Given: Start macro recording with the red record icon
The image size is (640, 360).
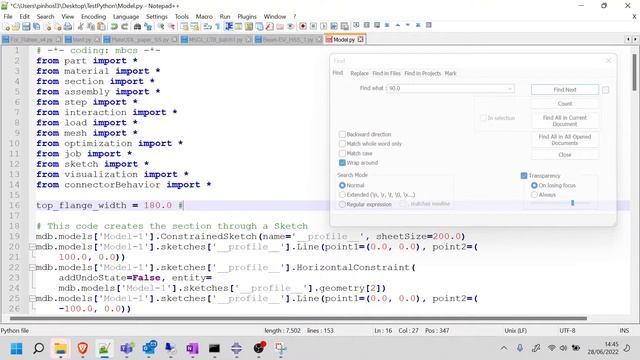Looking at the screenshot, I should click(x=303, y=27).
